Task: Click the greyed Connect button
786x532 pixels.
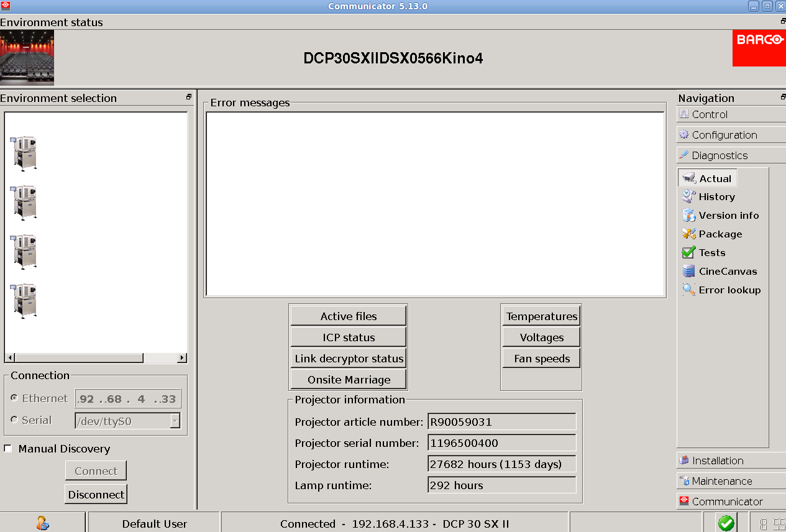Action: pos(96,471)
